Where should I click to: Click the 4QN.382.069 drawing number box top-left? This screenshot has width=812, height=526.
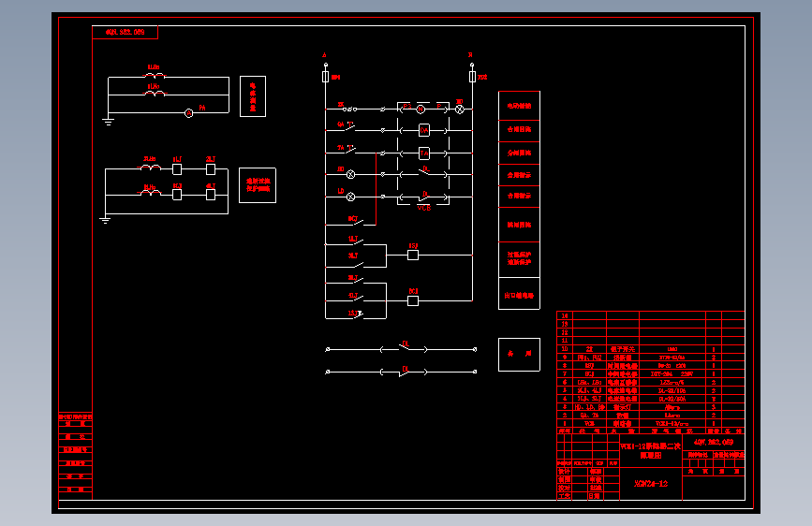(x=125, y=32)
